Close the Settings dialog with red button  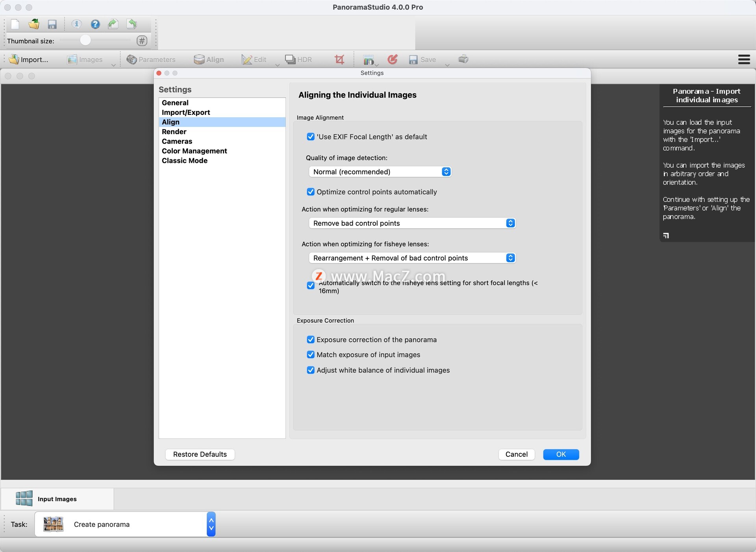[159, 73]
